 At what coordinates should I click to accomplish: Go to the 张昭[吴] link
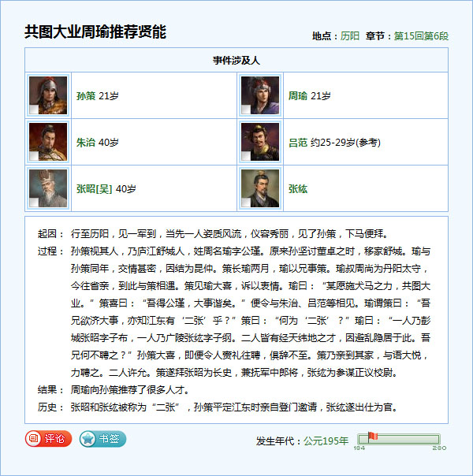[94, 189]
